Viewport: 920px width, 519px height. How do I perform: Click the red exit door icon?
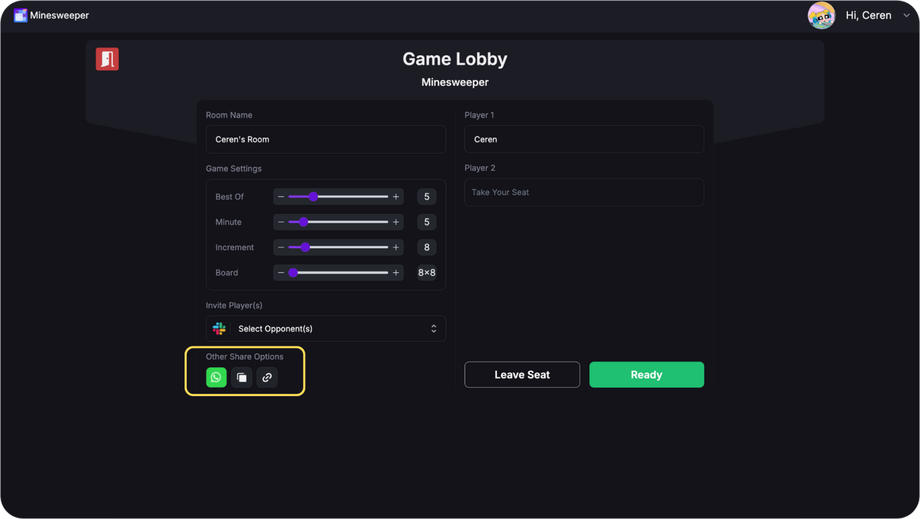click(x=107, y=59)
